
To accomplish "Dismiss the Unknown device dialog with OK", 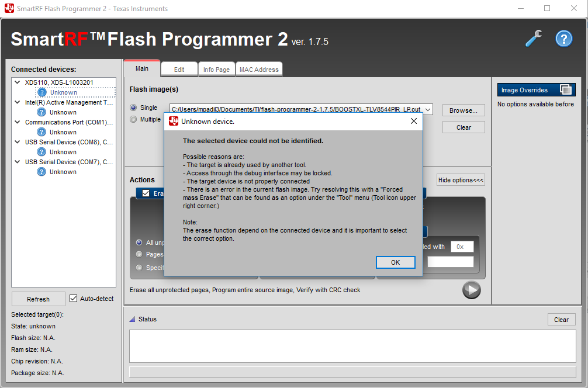I will click(396, 262).
